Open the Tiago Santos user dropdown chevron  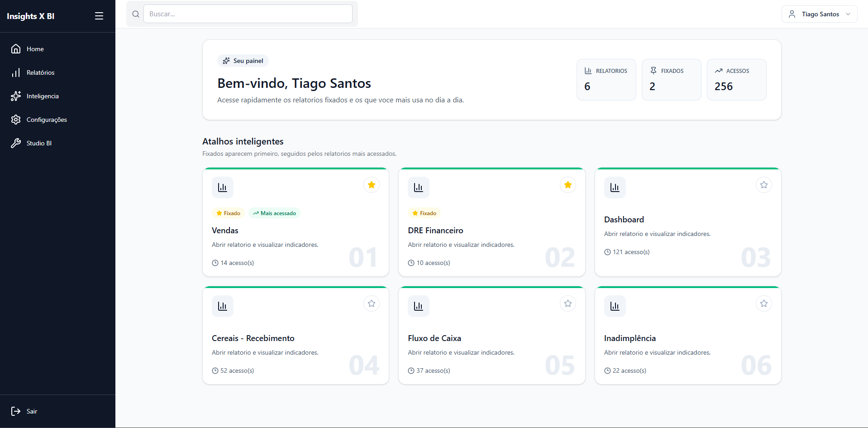click(x=848, y=14)
